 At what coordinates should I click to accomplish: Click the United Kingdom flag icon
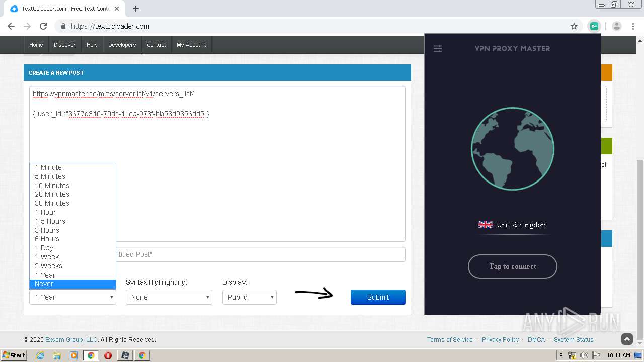click(x=486, y=225)
